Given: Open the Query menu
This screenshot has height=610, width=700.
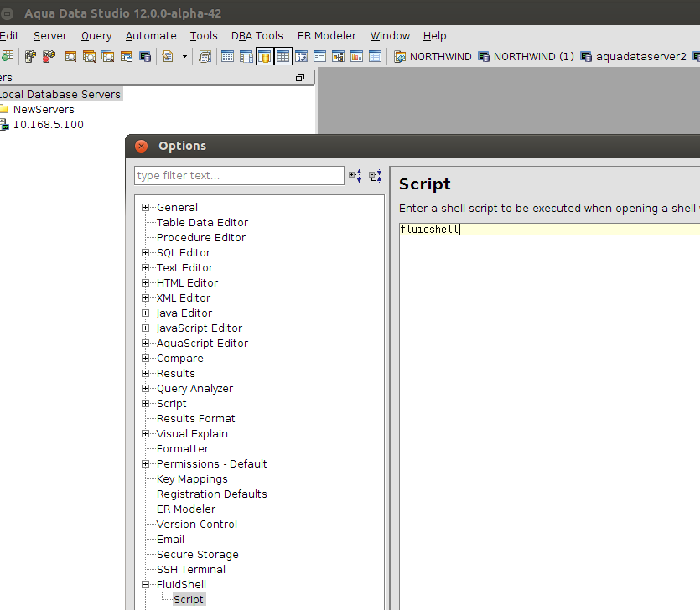Looking at the screenshot, I should pos(96,36).
